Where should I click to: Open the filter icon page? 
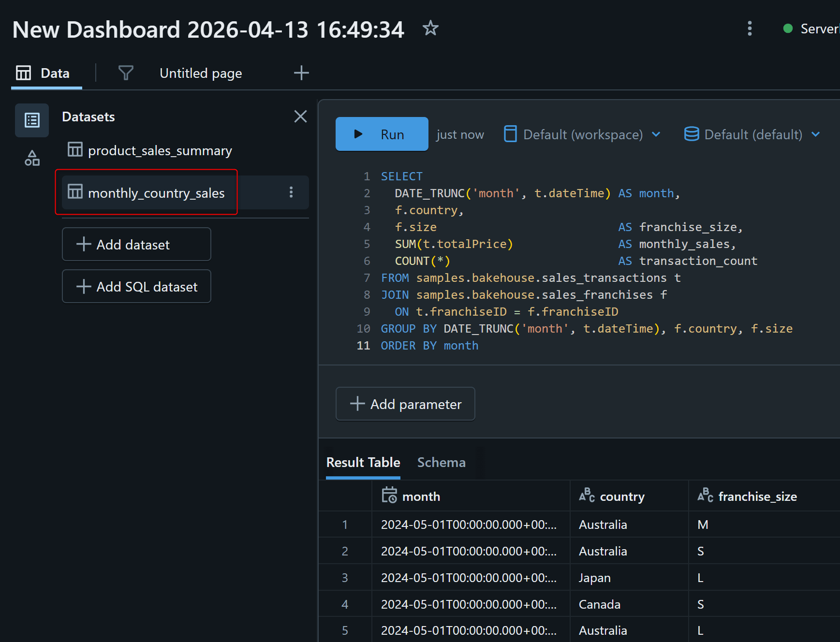pyautogui.click(x=126, y=73)
